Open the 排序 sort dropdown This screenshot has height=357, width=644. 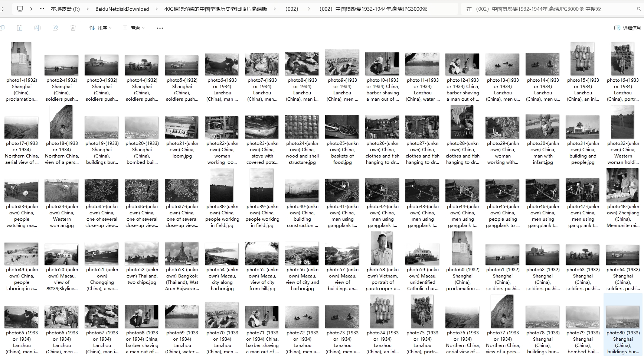100,28
